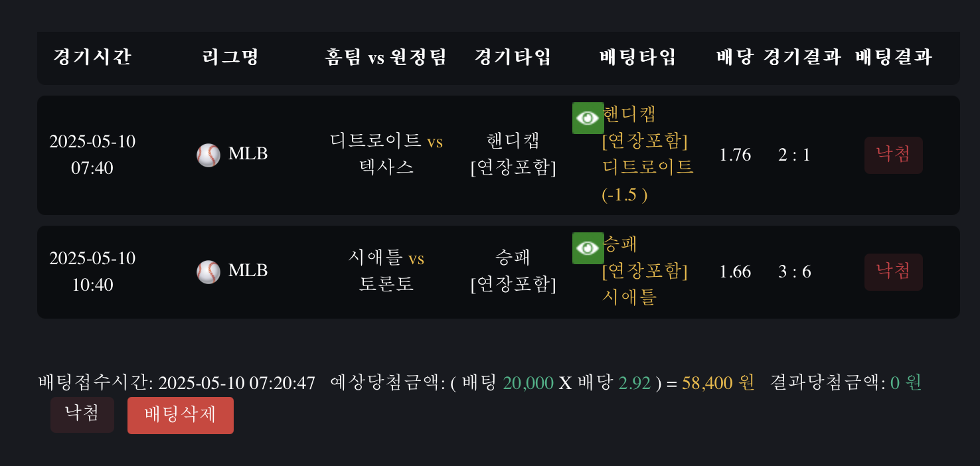This screenshot has width=980, height=466.
Task: Toggle the eye icon beside 핸디캡 디트로이트 bet
Action: pos(588,118)
